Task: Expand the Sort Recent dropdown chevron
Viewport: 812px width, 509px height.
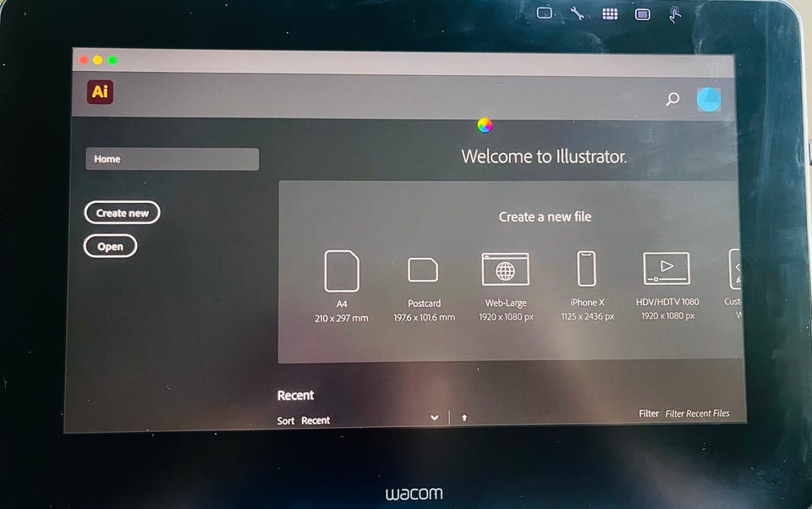Action: [435, 418]
